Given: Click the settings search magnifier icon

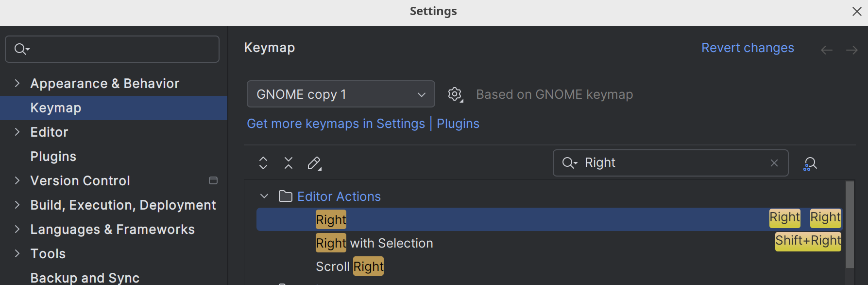Looking at the screenshot, I should coord(21,49).
